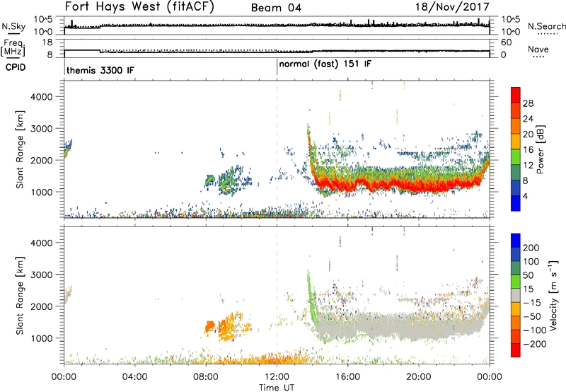The image size is (566, 392).
Task: Select the "24" value on the Power colorbar
Action: (x=528, y=119)
